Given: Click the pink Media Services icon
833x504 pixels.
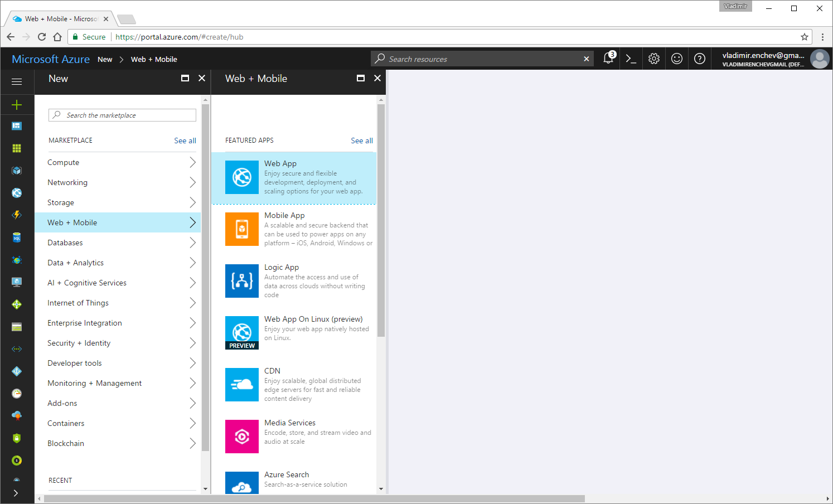Looking at the screenshot, I should 242,437.
